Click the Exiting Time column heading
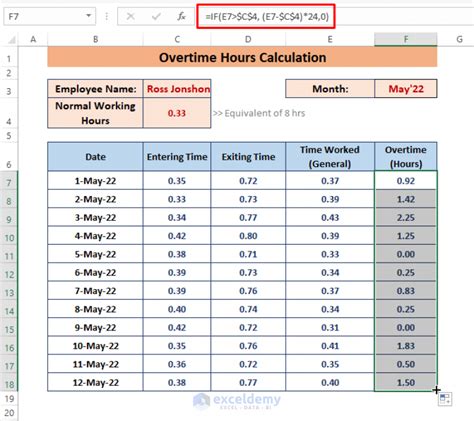Screen dimensions: 474x421 248,157
